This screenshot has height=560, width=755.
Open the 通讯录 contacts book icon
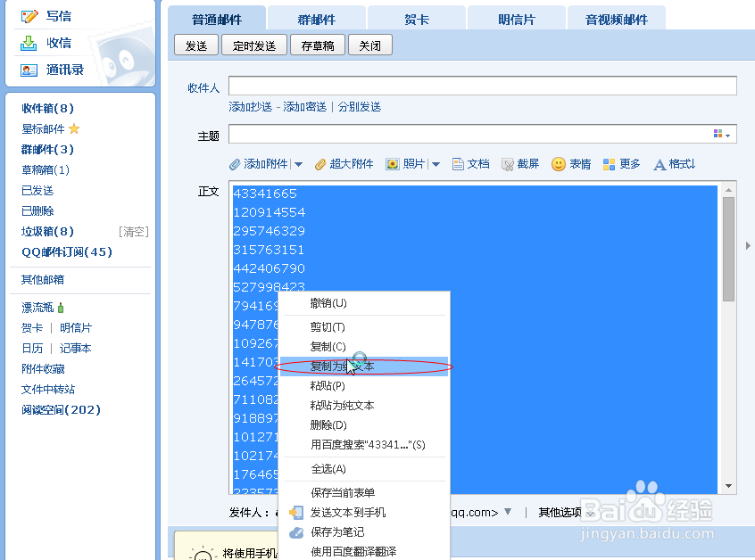27,69
